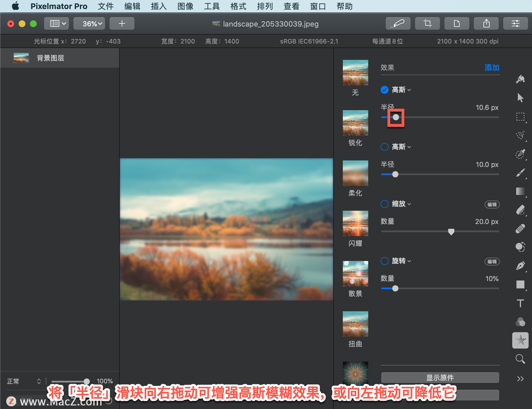This screenshot has height=409, width=532.
Task: Select the Zoom magnifier tool
Action: (520, 359)
